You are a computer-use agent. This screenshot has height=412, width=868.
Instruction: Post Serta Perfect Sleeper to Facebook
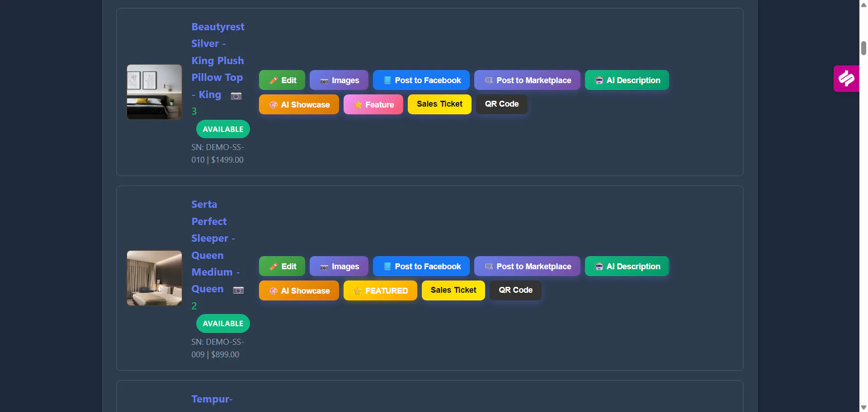tap(421, 266)
